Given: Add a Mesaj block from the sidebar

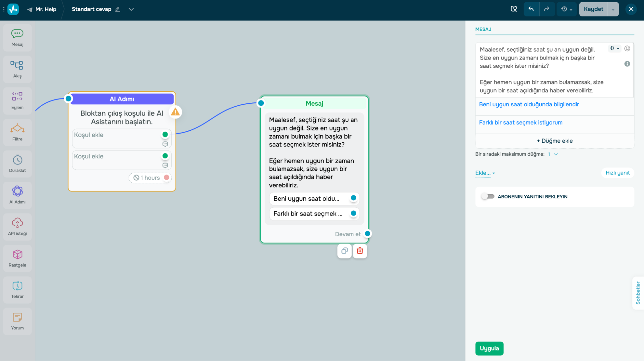Looking at the screenshot, I should (17, 38).
